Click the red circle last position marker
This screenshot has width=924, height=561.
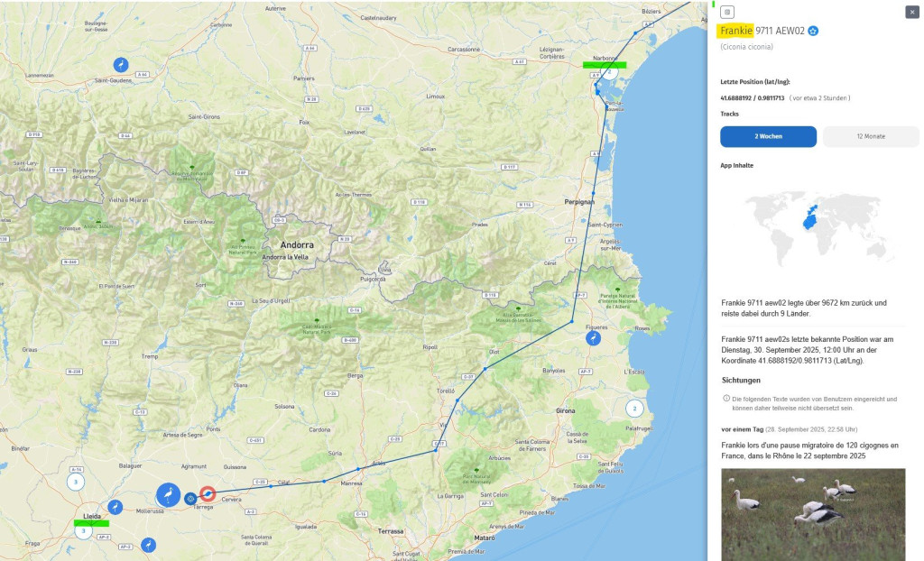pos(208,493)
